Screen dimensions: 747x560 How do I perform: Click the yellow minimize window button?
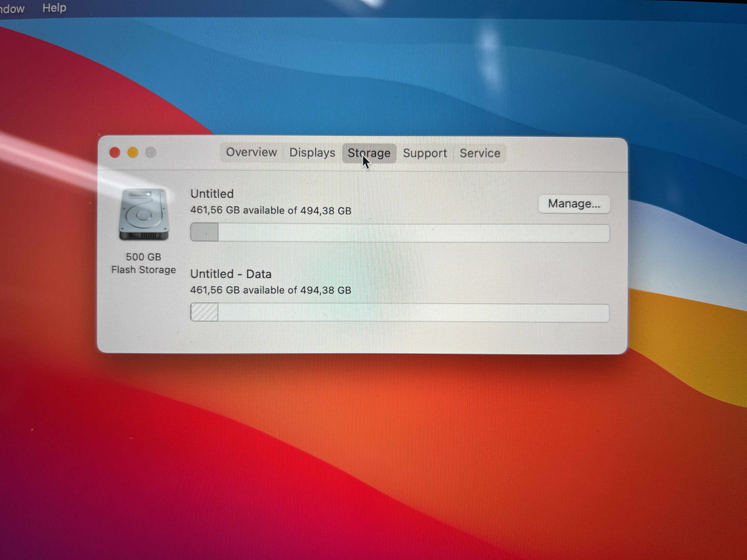(x=133, y=153)
